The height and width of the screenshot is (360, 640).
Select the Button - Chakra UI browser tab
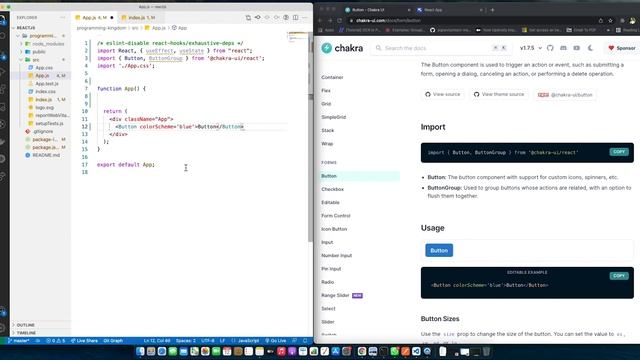pos(368,10)
